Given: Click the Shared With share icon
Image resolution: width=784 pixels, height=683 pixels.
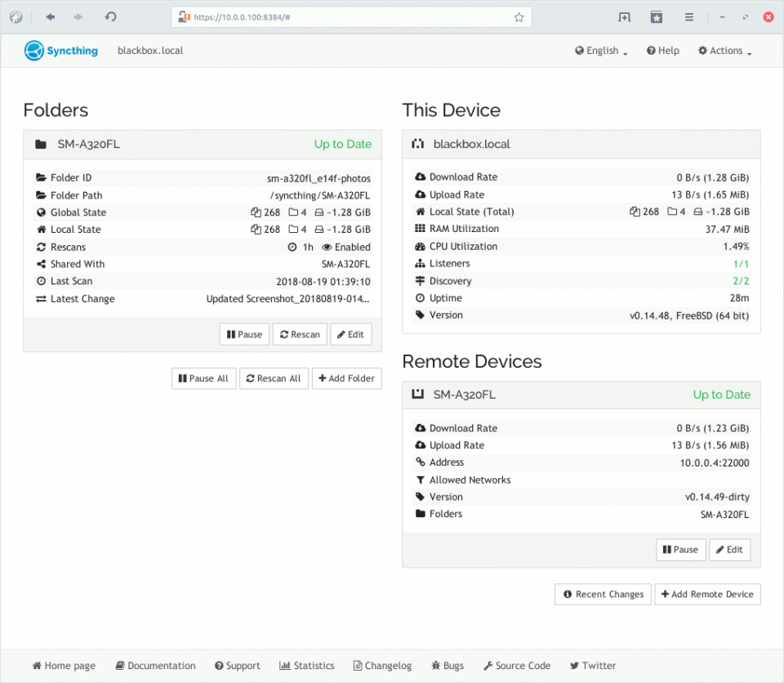Looking at the screenshot, I should click(42, 264).
